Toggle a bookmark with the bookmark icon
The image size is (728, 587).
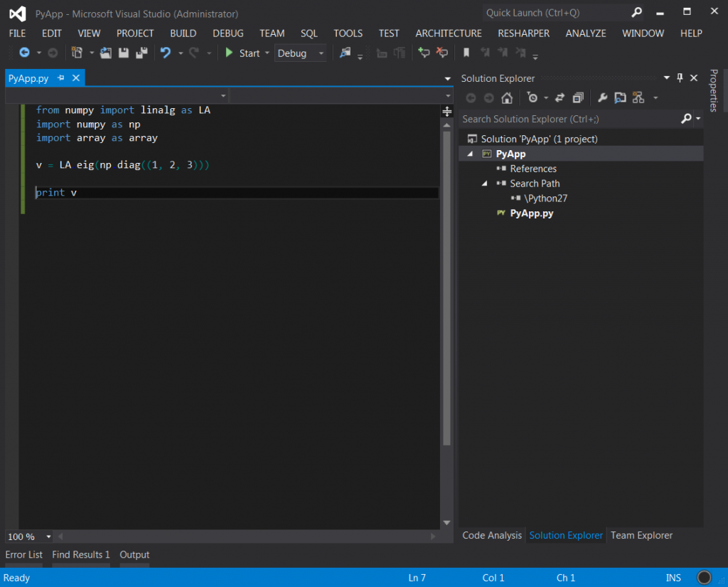466,53
